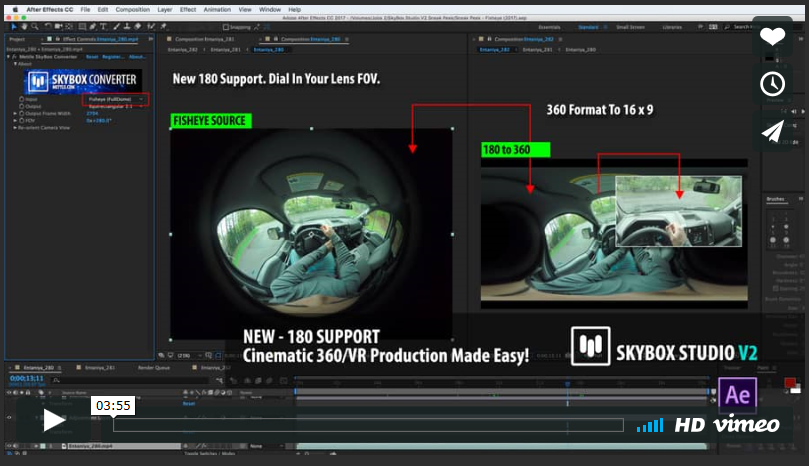Screen dimensions: 809x466
Task: Adjust Vimeo volume bars
Action: (650, 425)
